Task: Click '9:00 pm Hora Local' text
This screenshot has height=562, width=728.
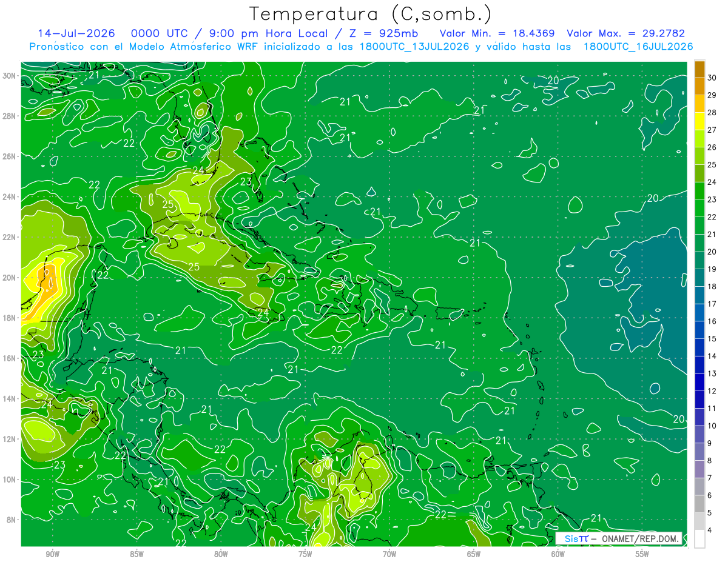Action: tap(268, 33)
